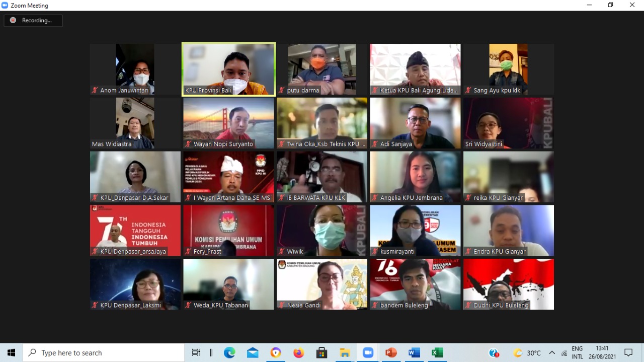Image resolution: width=644 pixels, height=362 pixels.
Task: Show hidden system tray icons chevron
Action: click(x=552, y=353)
